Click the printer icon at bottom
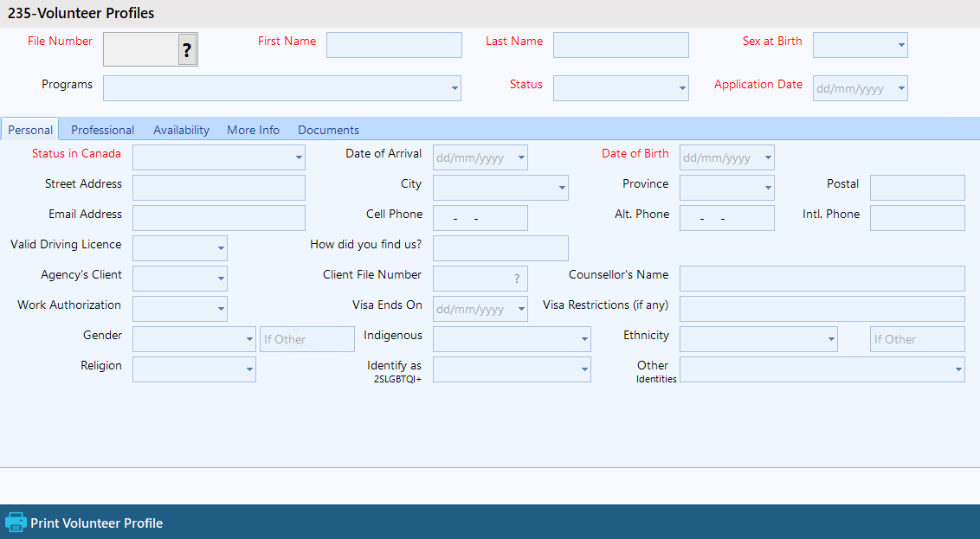Image resolution: width=980 pixels, height=539 pixels. click(x=16, y=523)
